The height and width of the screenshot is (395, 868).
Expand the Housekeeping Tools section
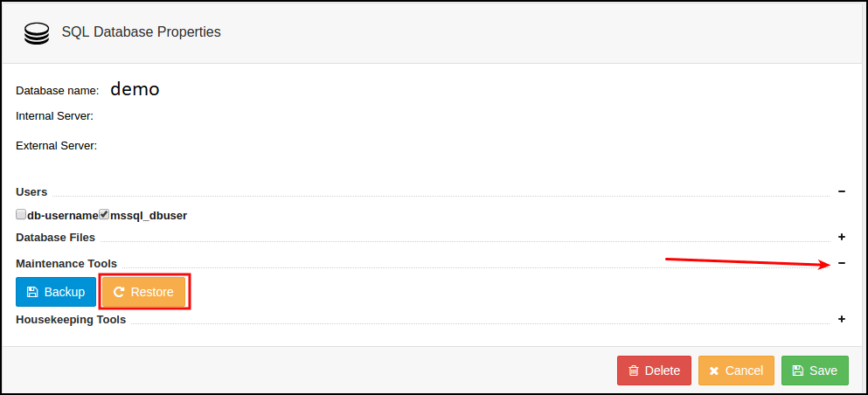tap(842, 319)
